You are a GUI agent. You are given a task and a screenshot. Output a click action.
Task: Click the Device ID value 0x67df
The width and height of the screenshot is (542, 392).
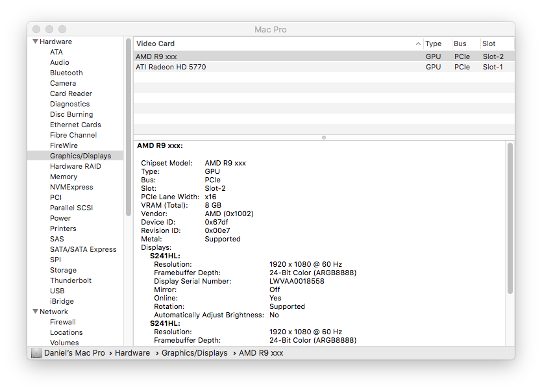[216, 222]
